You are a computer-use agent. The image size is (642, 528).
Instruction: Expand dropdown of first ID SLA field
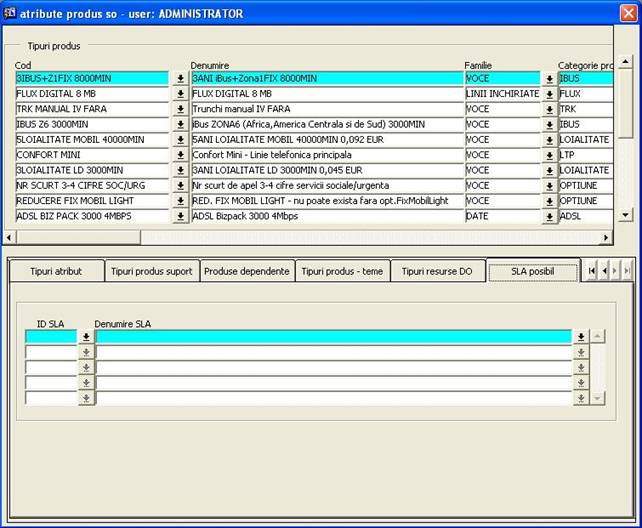[86, 337]
